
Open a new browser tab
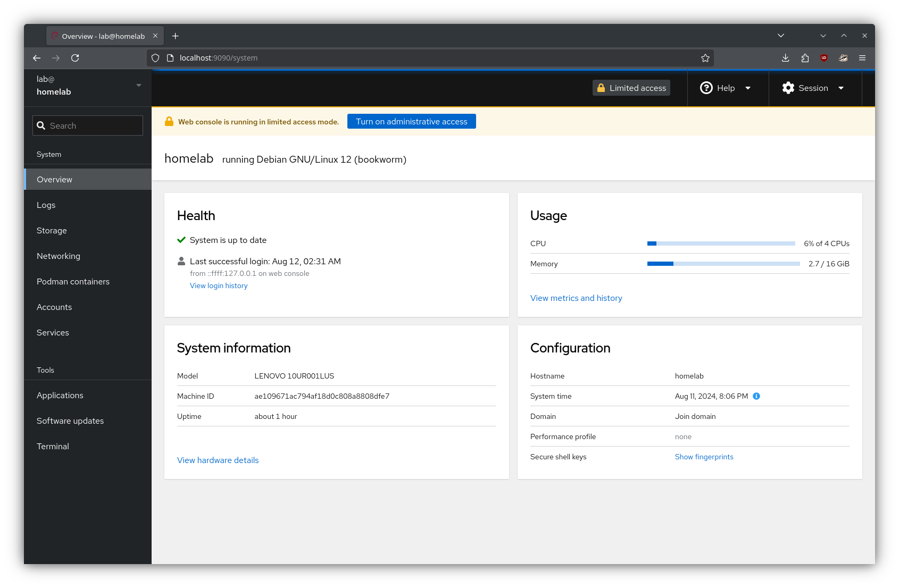pyautogui.click(x=176, y=36)
